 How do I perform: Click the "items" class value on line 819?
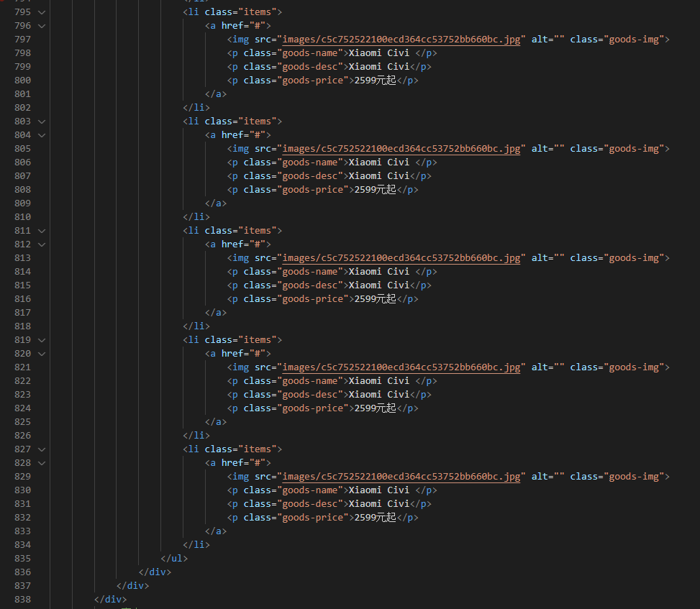258,340
